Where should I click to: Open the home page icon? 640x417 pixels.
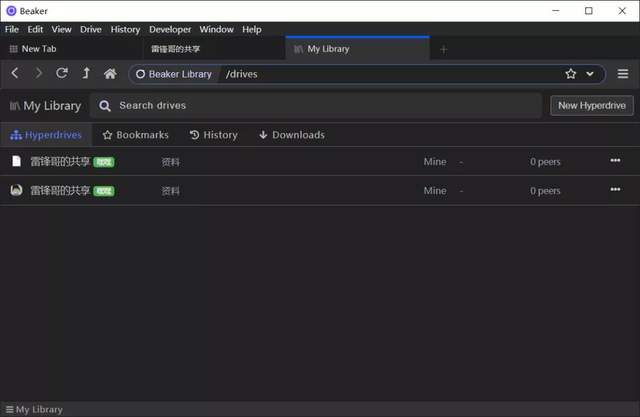point(110,74)
